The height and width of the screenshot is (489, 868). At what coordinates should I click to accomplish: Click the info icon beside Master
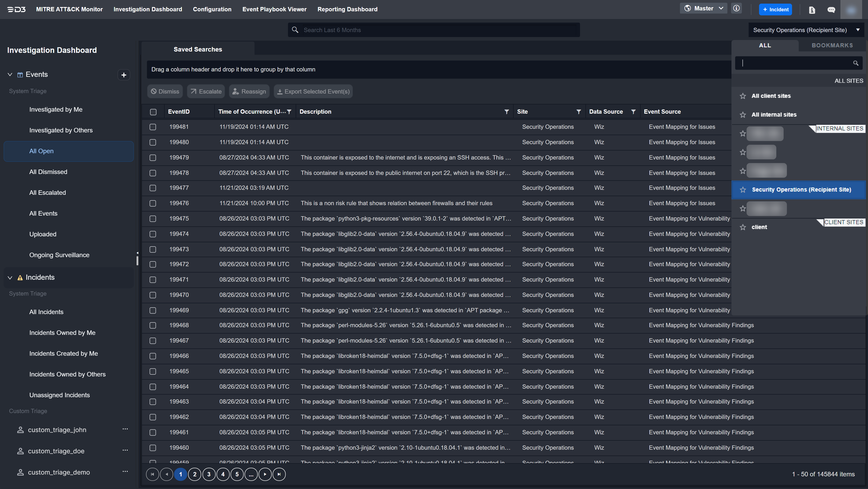click(x=737, y=9)
